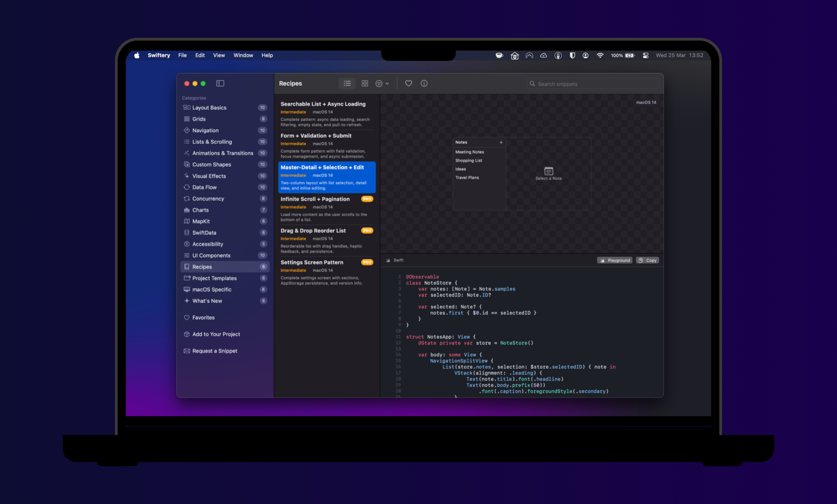Click the Lists & Scrolling icon
Screen dimensions: 837x504
click(x=187, y=142)
